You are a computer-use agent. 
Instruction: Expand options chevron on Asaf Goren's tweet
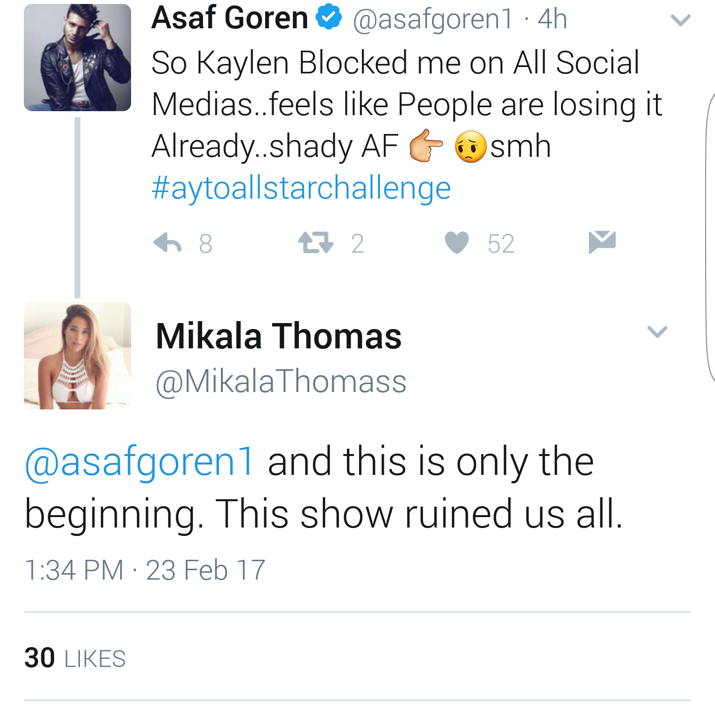680,20
